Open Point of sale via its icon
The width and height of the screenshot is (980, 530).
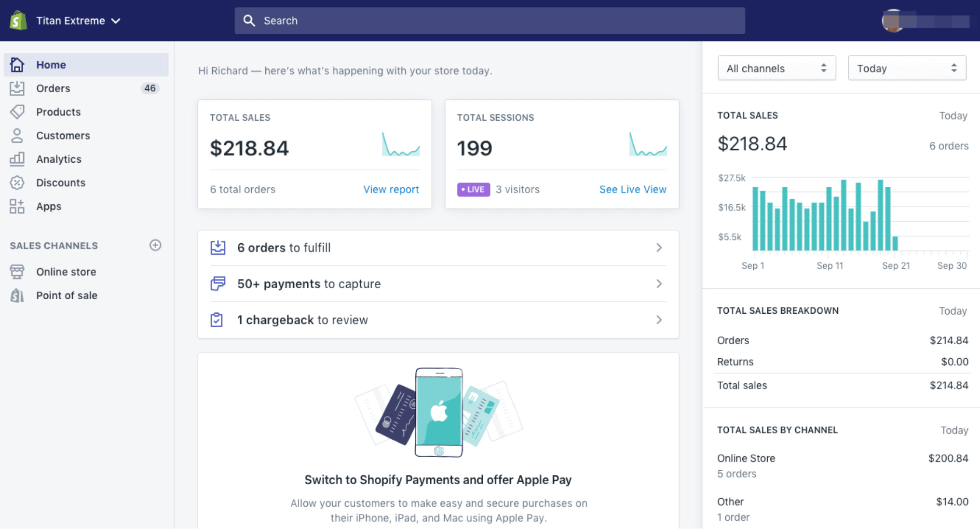click(x=17, y=295)
